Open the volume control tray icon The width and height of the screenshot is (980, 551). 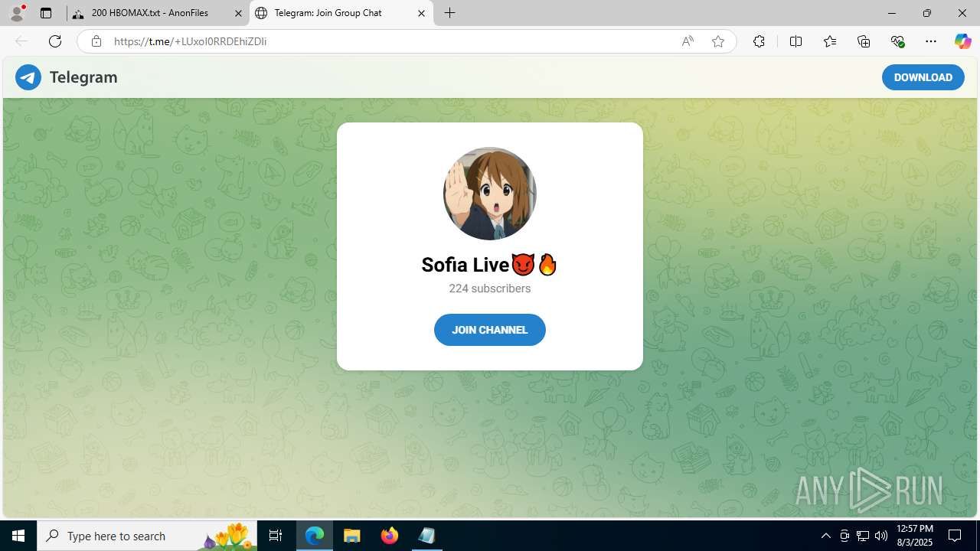coord(881,536)
